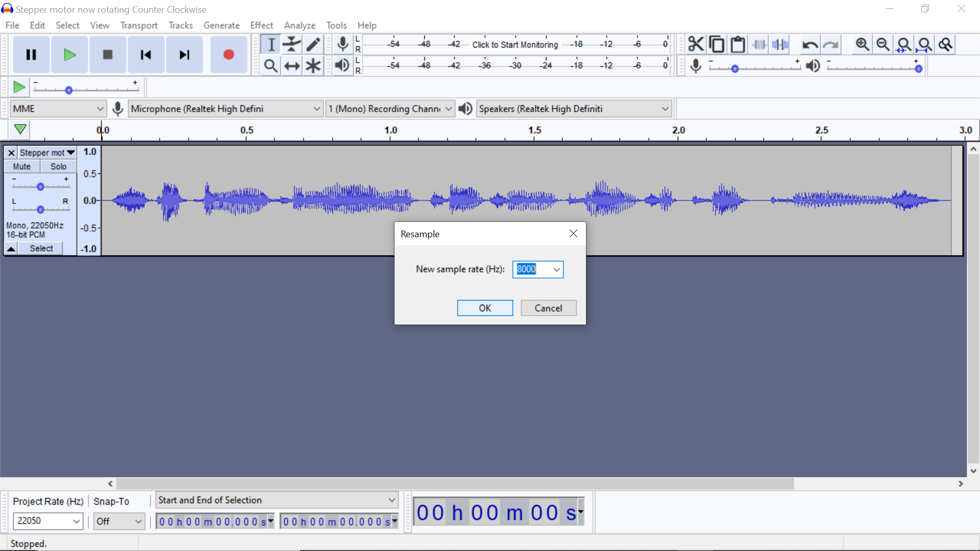Open the Microphone recording device dropdown
This screenshot has width=980, height=551.
point(225,109)
